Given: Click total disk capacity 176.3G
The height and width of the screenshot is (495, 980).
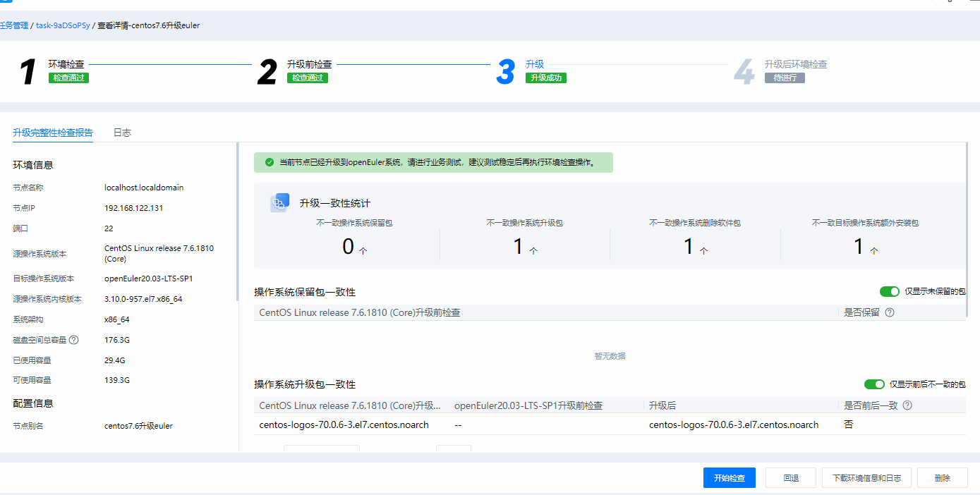Looking at the screenshot, I should [x=117, y=340].
